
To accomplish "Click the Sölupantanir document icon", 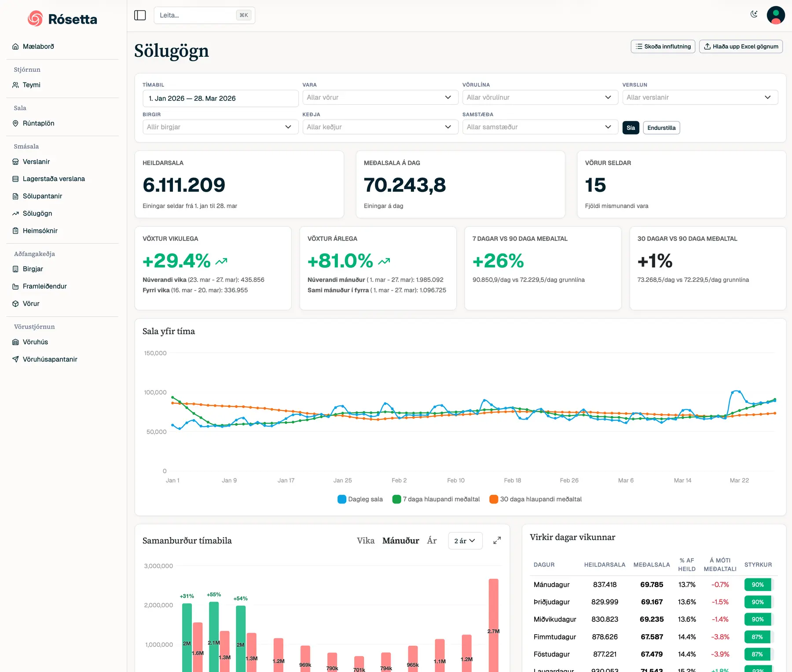I will pyautogui.click(x=16, y=196).
